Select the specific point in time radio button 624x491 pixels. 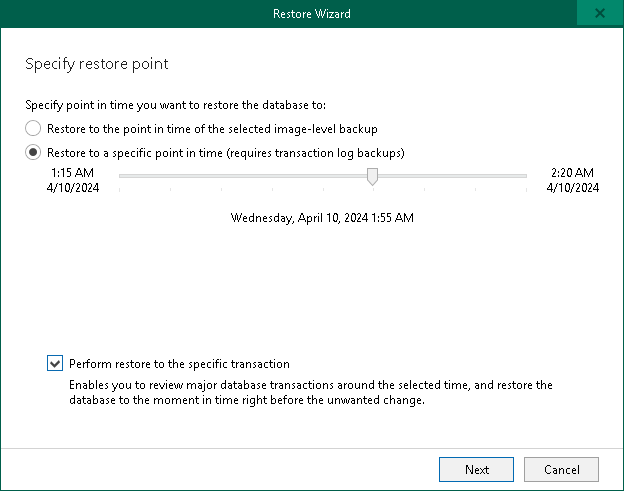click(x=33, y=153)
